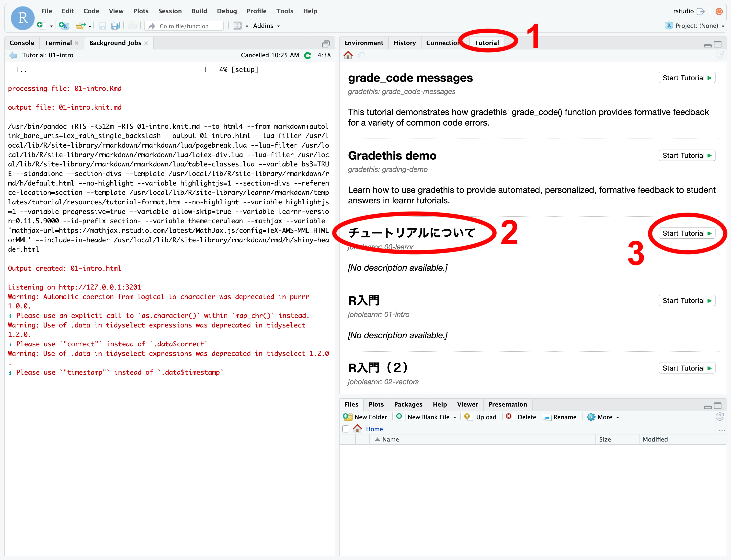
Task: Click the tutorial pane home icon
Action: (348, 55)
